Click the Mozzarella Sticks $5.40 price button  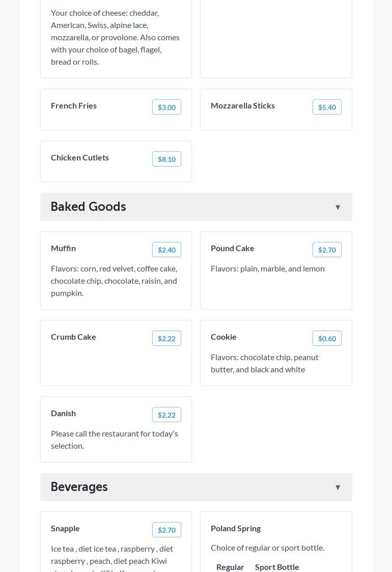pyautogui.click(x=327, y=107)
